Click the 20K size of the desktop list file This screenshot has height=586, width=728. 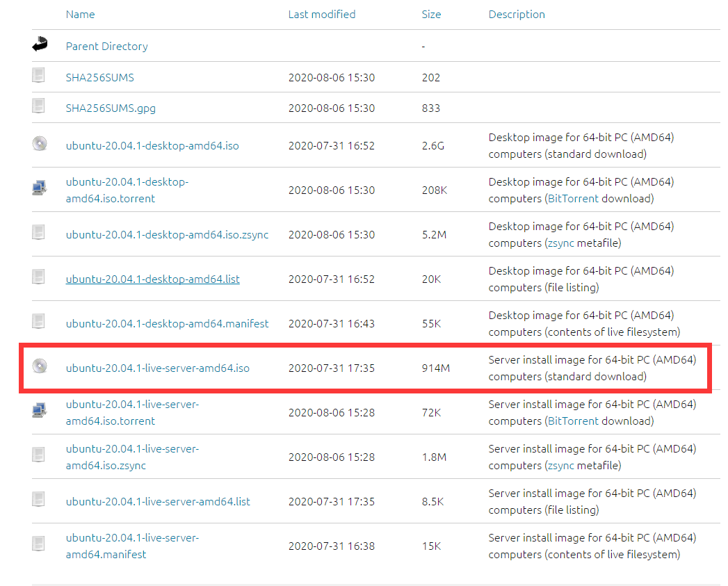(x=431, y=279)
